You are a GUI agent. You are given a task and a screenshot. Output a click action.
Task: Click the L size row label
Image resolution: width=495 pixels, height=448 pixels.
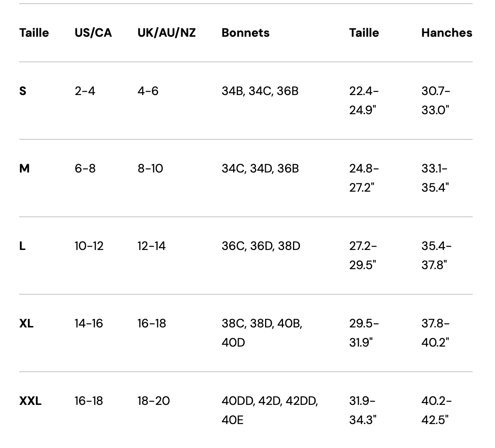pos(22,246)
